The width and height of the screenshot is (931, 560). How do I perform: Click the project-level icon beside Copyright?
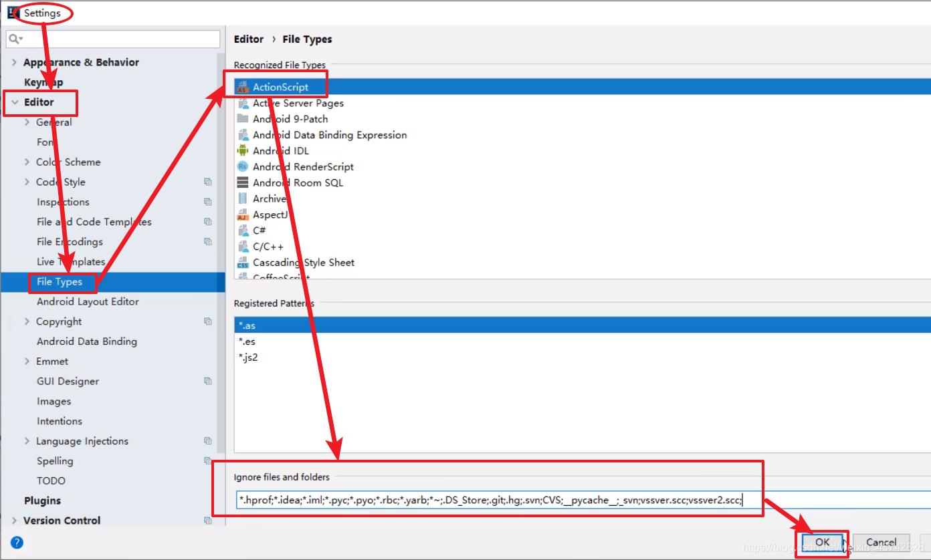[x=208, y=321]
